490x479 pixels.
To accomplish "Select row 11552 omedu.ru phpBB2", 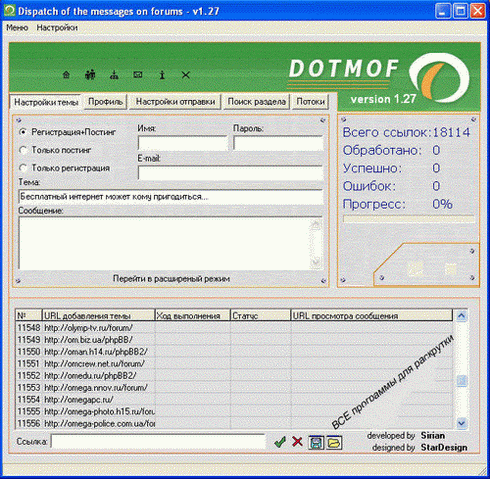I will coord(234,376).
